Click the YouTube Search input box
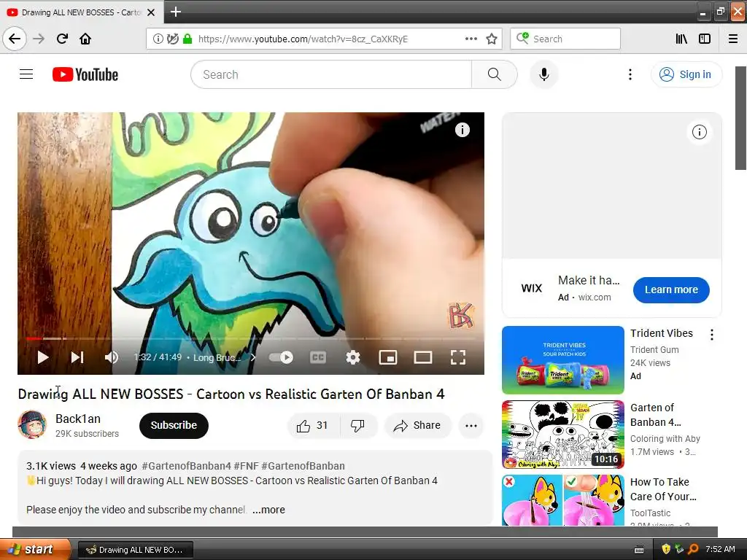The image size is (747, 560). pos(332,74)
